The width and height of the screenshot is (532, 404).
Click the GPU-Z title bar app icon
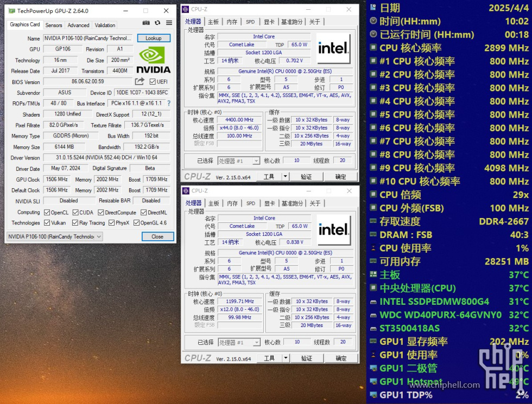pyautogui.click(x=12, y=11)
